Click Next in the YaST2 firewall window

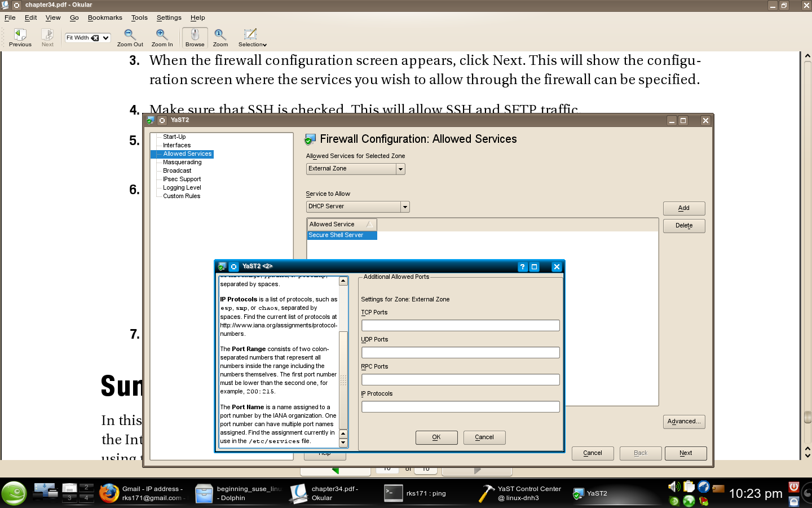coord(686,453)
